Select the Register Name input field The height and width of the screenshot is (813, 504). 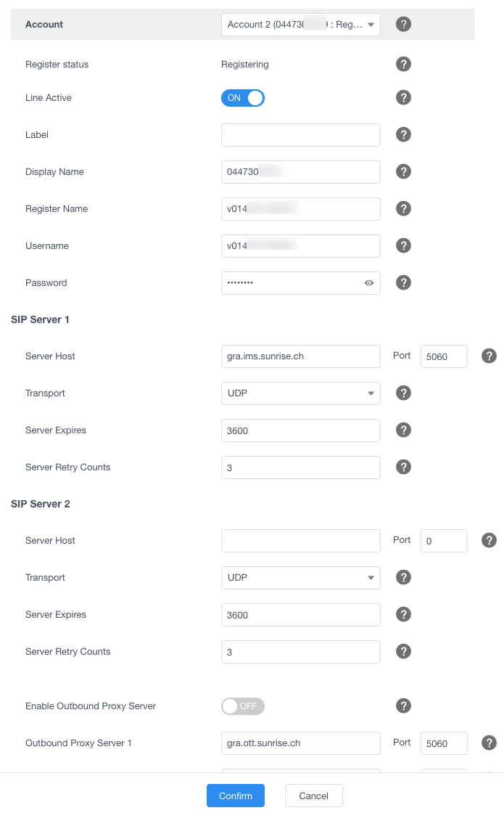tap(300, 209)
